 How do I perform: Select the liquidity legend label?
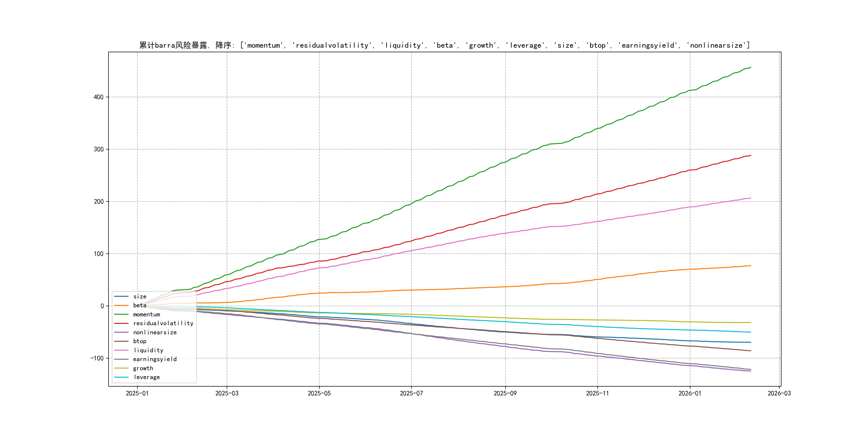point(148,350)
